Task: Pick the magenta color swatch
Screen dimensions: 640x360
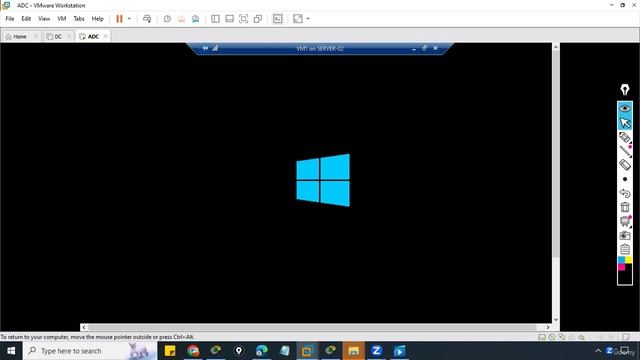Action: [x=622, y=267]
